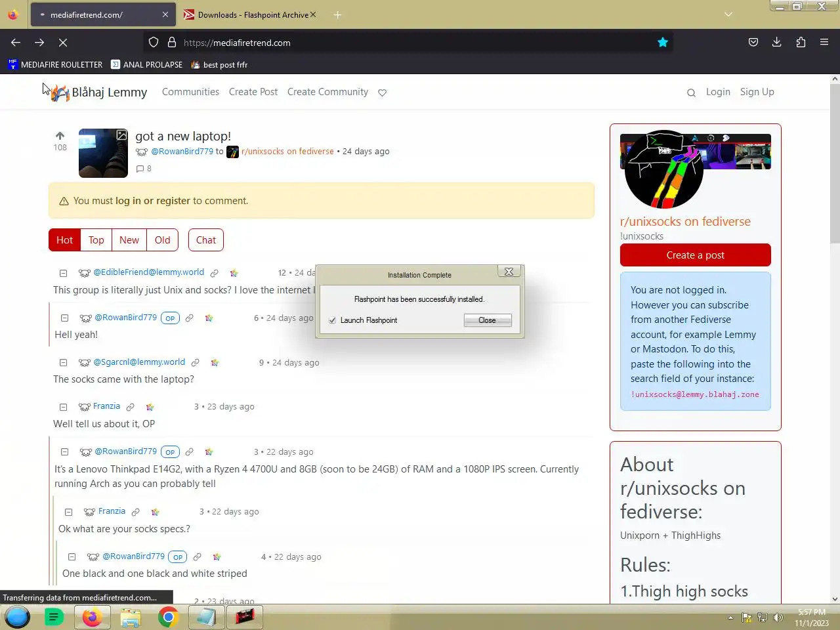Click fediverse link icon beside EdibleFriend's comment
Screen dimensions: 840x630
[x=234, y=273]
